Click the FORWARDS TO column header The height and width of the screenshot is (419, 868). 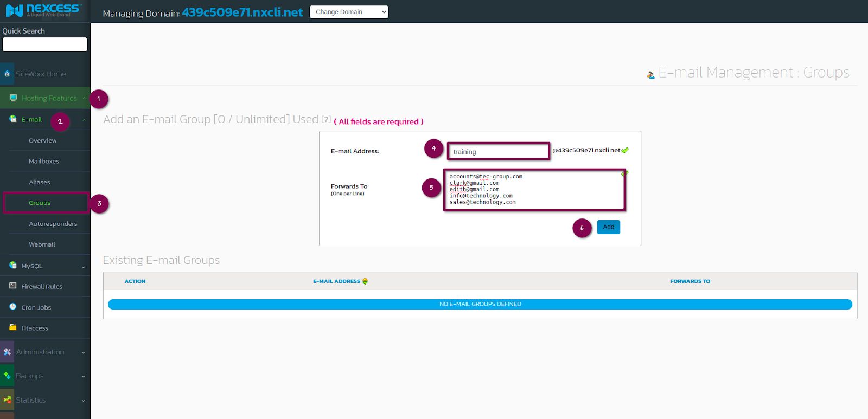[690, 281]
